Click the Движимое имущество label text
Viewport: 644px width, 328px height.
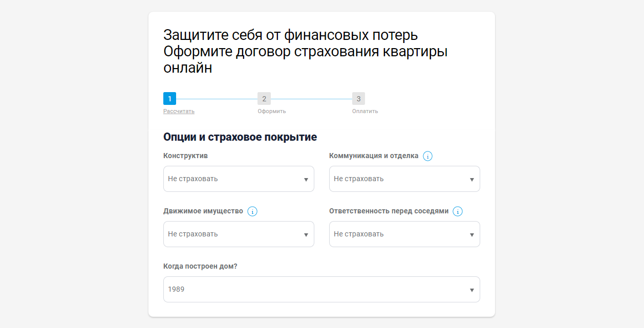click(203, 211)
